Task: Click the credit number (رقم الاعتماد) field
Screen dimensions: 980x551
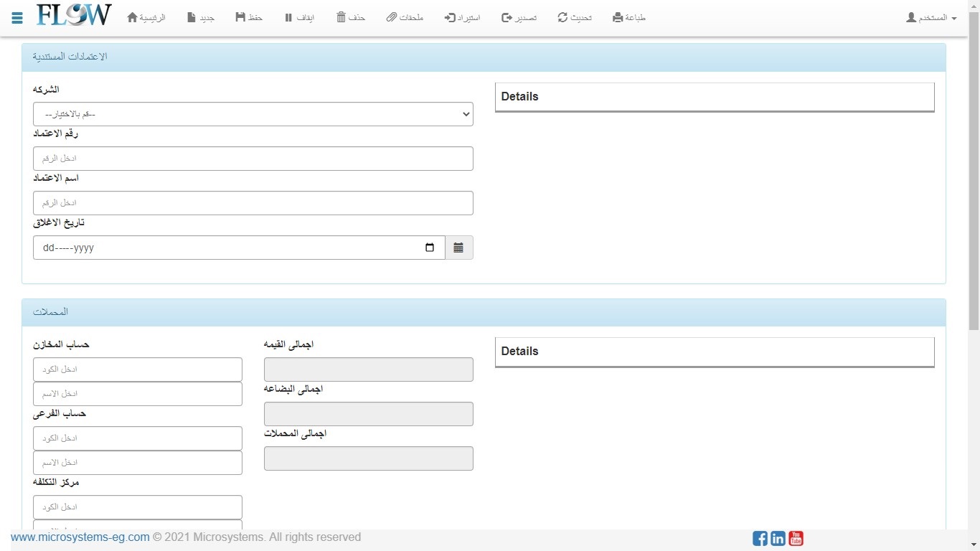Action: tap(253, 159)
